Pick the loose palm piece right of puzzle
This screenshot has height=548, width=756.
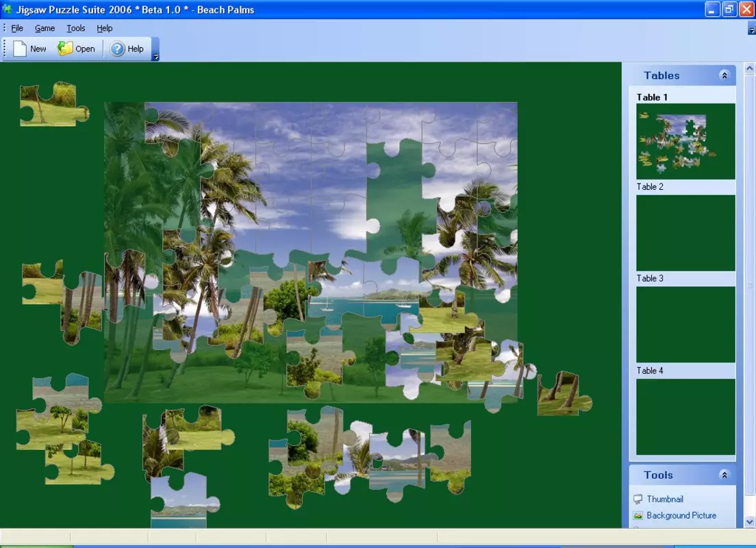[563, 393]
